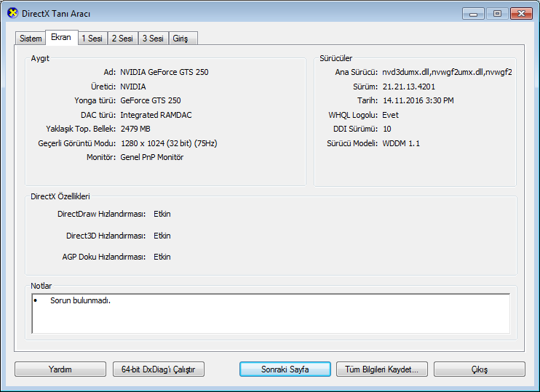Image resolution: width=540 pixels, height=392 pixels.
Task: Click the 'DirectX Tanı Aracı' window title
Action: coord(56,13)
